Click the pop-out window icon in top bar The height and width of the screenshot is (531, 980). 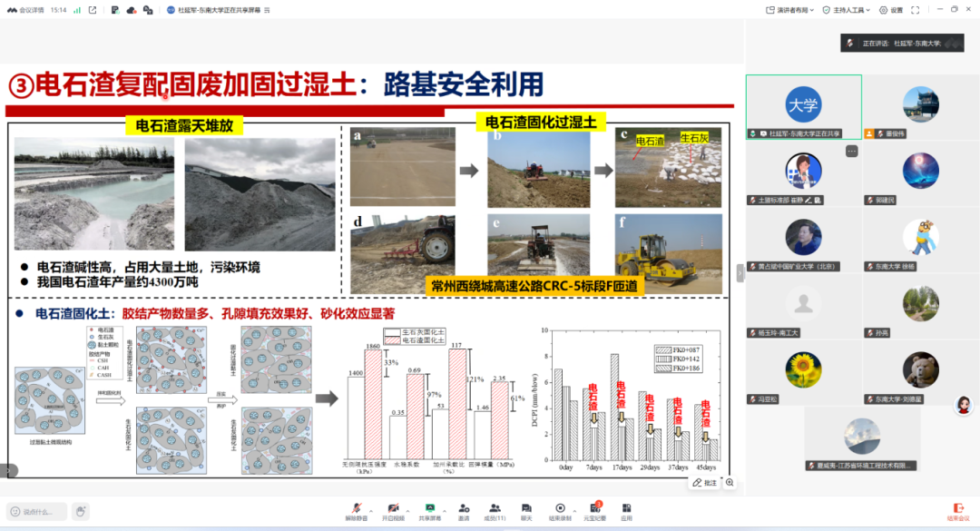[x=93, y=10]
